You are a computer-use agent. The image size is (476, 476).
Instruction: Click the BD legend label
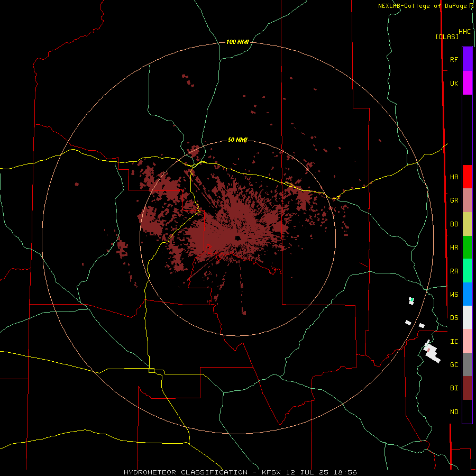coord(454,224)
